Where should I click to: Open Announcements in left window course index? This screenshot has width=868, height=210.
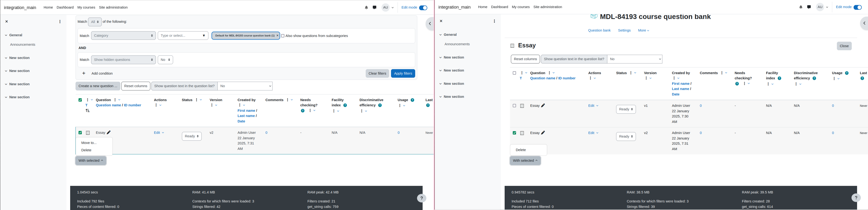tap(23, 45)
